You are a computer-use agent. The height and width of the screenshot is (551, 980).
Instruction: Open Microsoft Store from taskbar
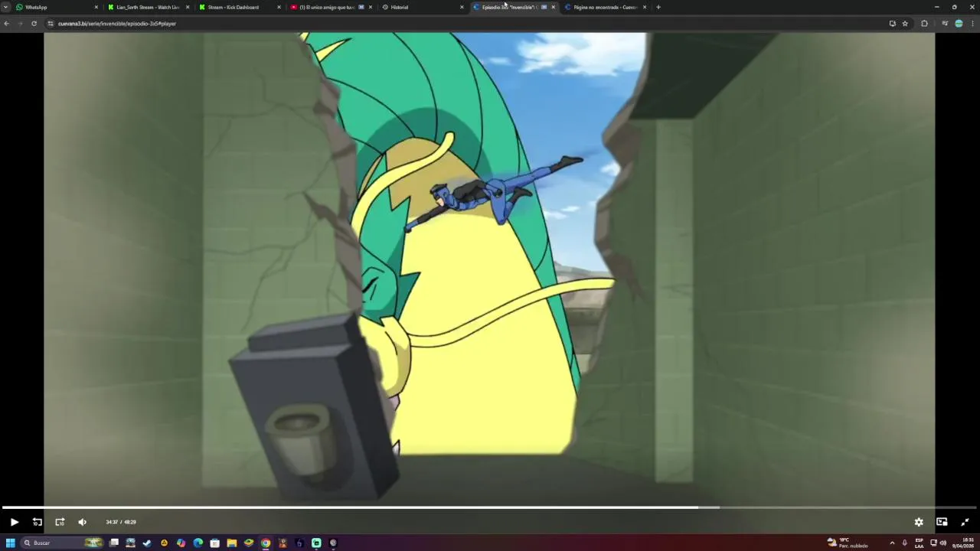click(215, 543)
